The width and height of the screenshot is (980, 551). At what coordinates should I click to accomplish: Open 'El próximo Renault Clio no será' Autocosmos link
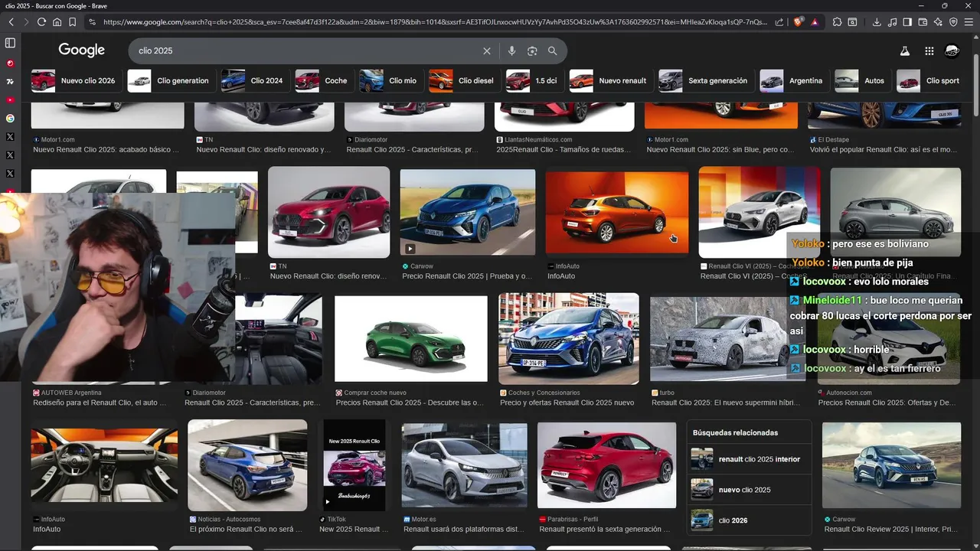click(247, 530)
